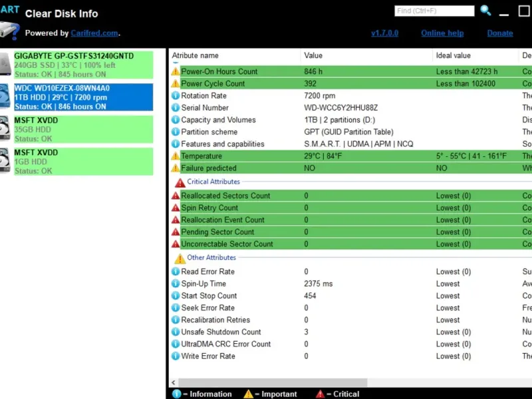Click warning icon beside Power Cycle Count
The image size is (532, 399).
[x=176, y=84]
